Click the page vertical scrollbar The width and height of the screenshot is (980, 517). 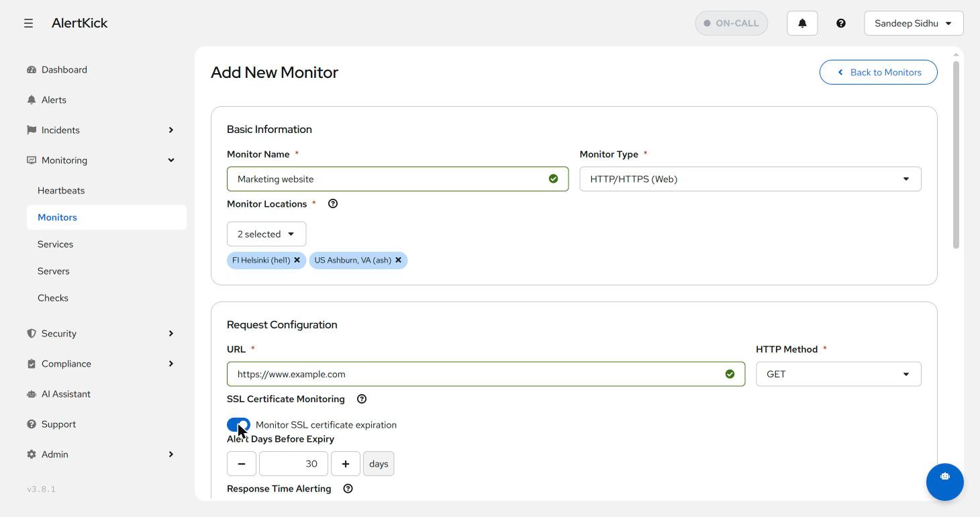[x=956, y=154]
